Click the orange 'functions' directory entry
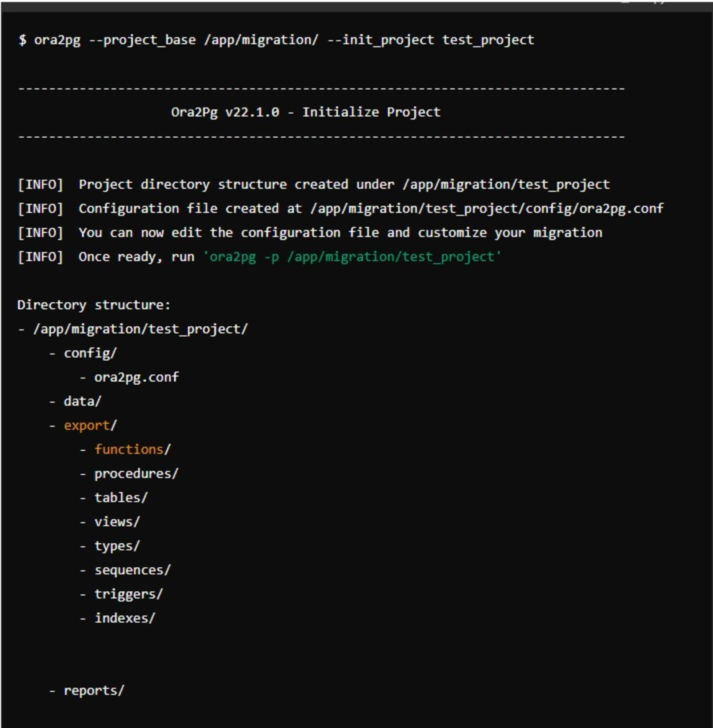713x728 pixels. click(128, 449)
